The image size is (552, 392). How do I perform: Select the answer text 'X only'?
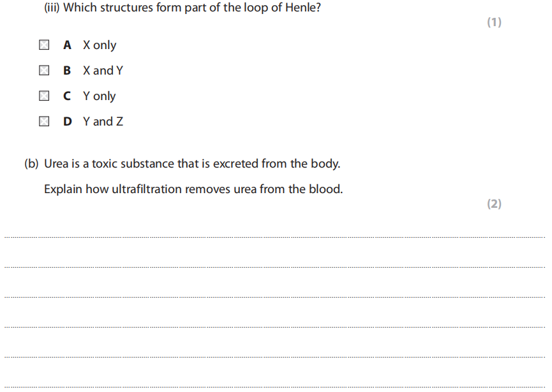tap(100, 45)
